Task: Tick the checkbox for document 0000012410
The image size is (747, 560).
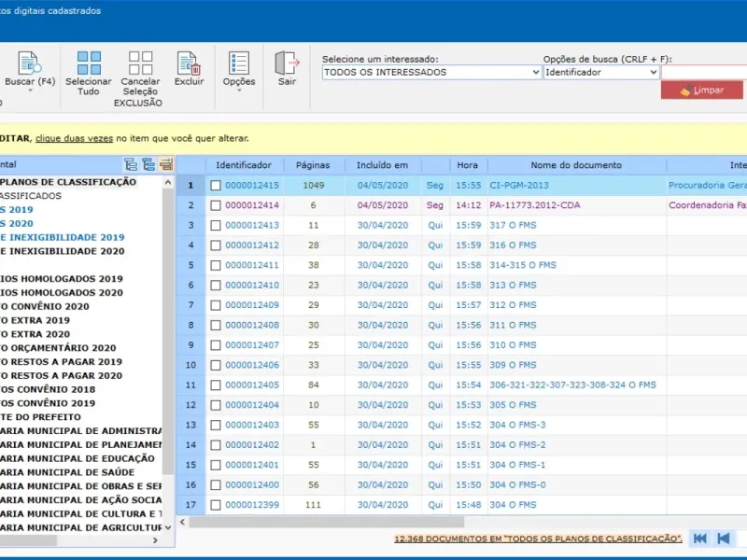Action: (216, 286)
